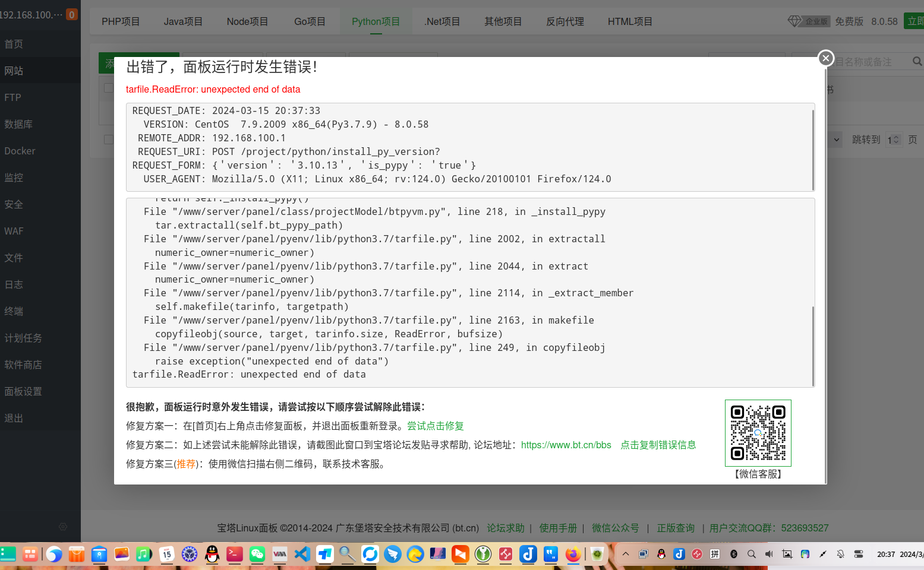Click the search magnifier icon by project name field
Viewport: 924px width, 570px height.
[x=917, y=61]
